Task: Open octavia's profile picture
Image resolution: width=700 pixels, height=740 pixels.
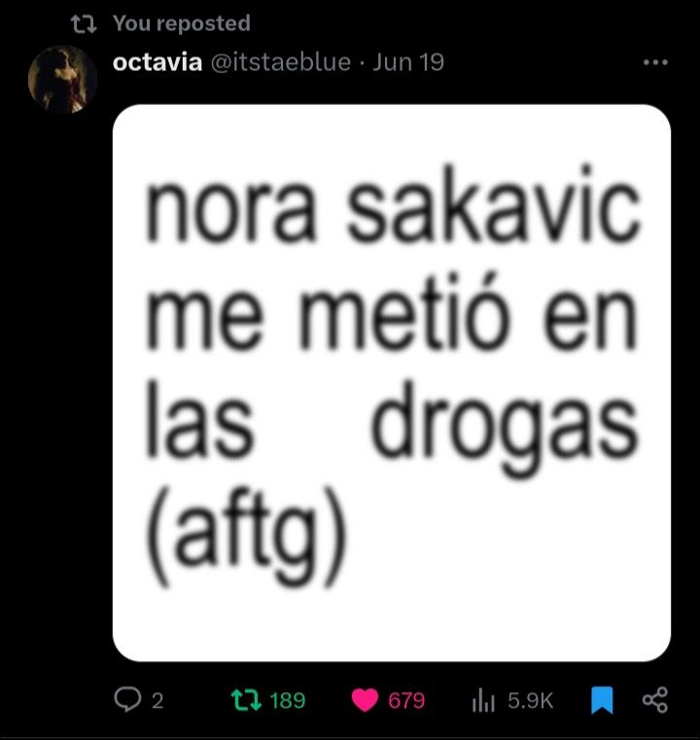Action: pos(63,80)
